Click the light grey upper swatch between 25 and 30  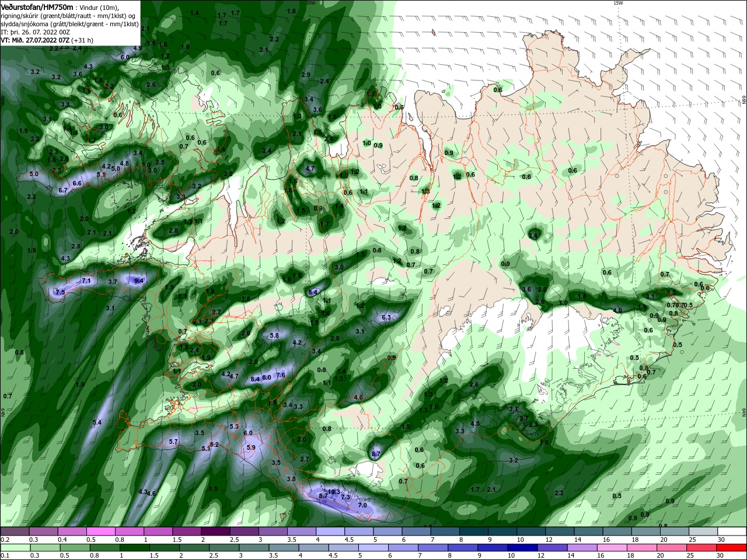(703, 531)
